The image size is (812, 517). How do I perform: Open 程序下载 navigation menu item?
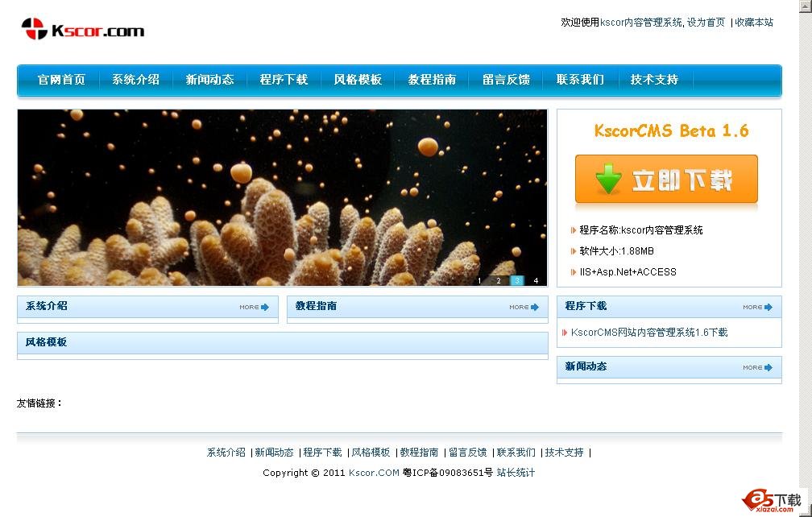tap(284, 80)
